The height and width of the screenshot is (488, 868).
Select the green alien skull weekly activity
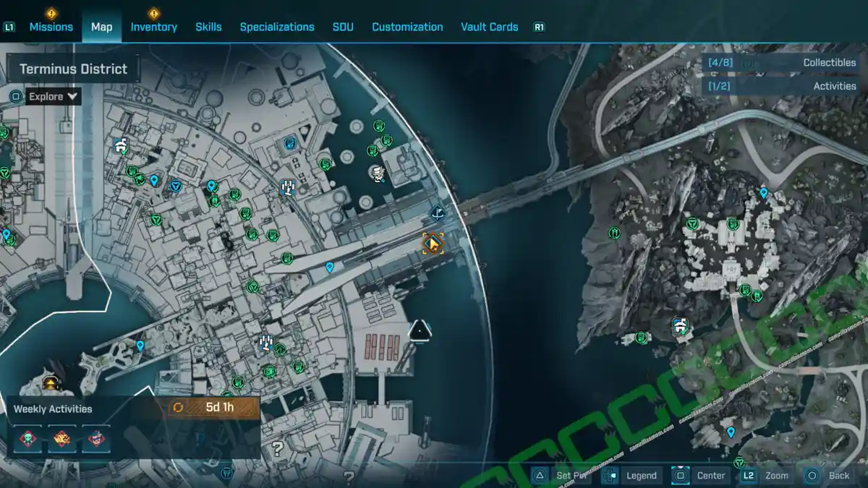27,438
